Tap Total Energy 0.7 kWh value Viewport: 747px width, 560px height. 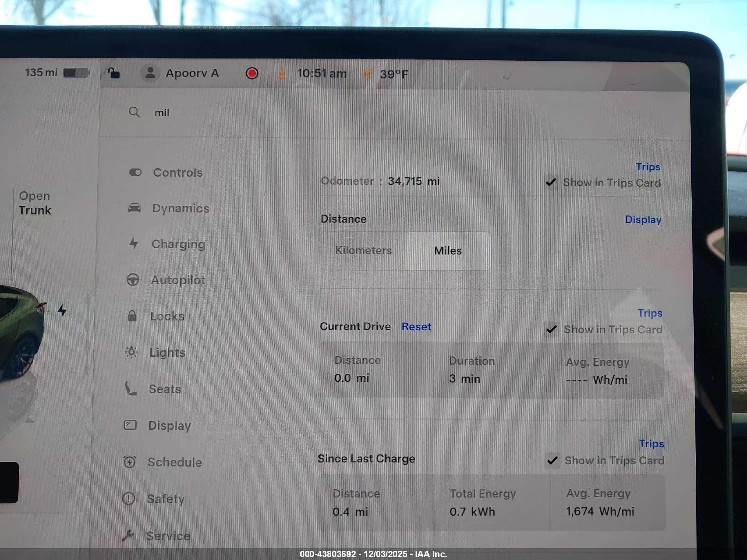[x=472, y=511]
